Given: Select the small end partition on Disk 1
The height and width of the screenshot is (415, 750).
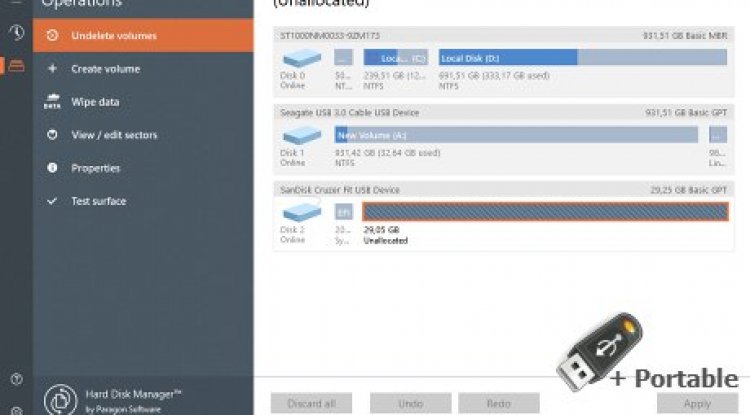Looking at the screenshot, I should tap(717, 135).
